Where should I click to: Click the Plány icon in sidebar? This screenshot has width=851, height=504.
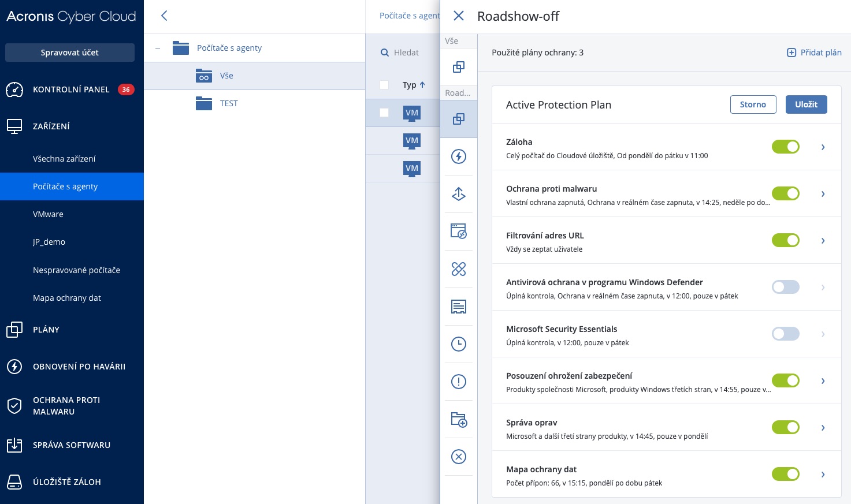coord(14,330)
